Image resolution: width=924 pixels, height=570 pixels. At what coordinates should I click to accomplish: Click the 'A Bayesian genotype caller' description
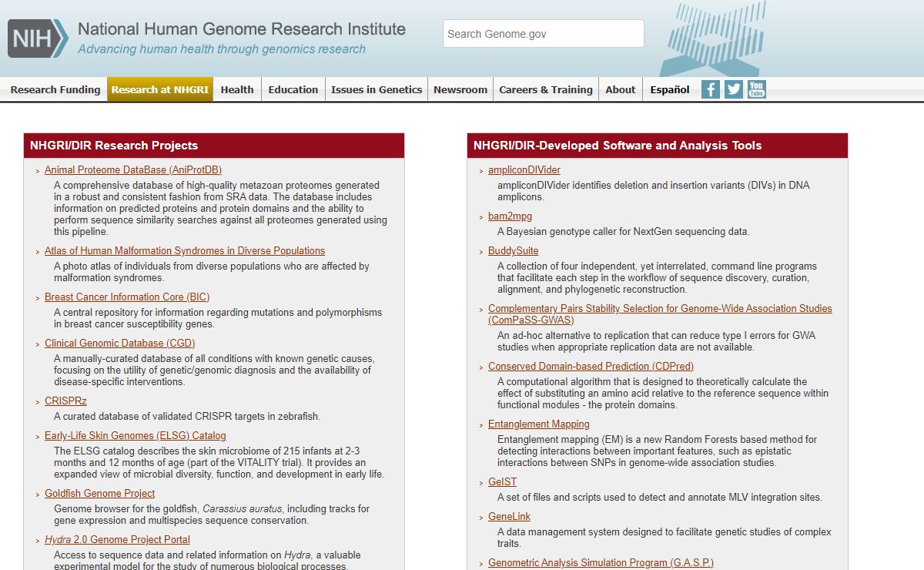623,232
